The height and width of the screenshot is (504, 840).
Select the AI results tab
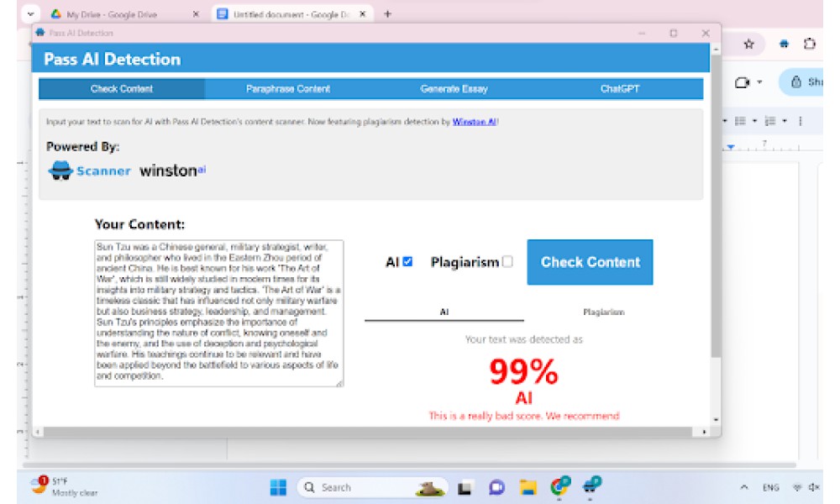444,312
